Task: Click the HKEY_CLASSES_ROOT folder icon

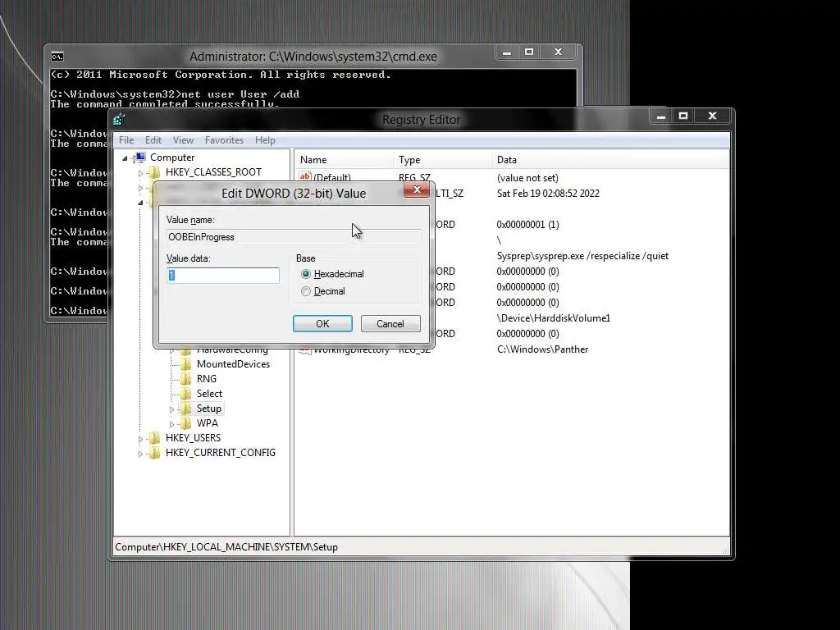Action: (155, 172)
